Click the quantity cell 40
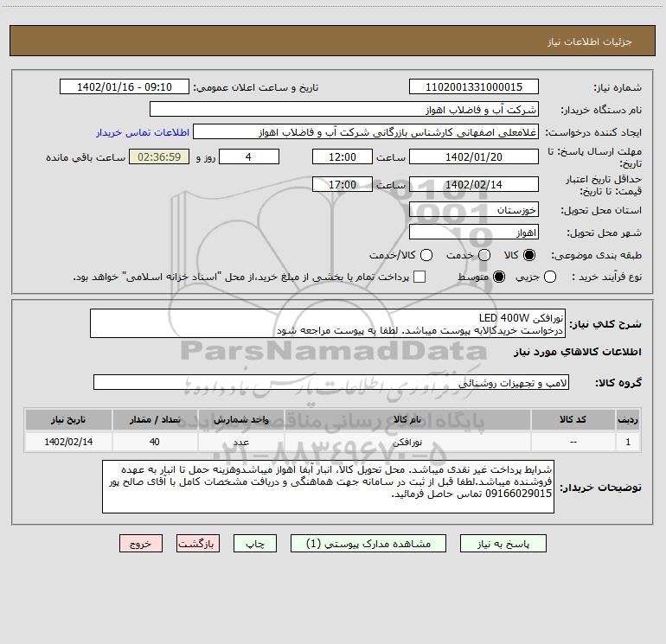 coord(155,442)
